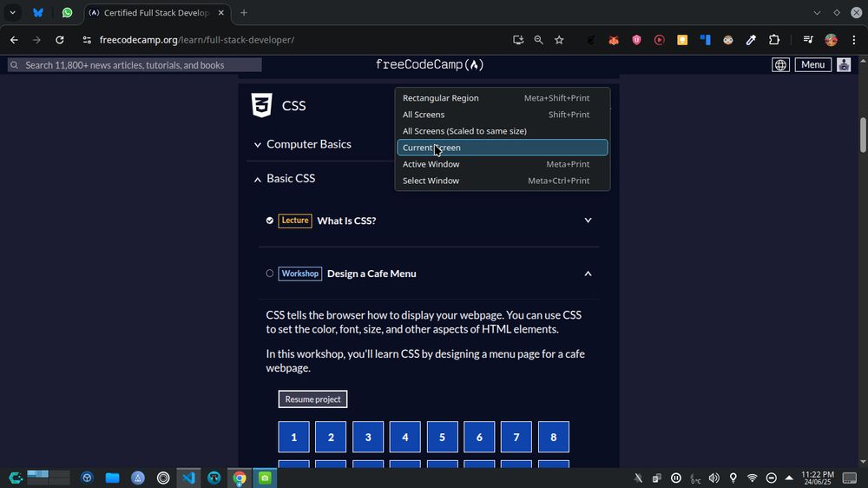Image resolution: width=868 pixels, height=488 pixels.
Task: Open the zoom magnifier icon in address bar
Action: (539, 40)
